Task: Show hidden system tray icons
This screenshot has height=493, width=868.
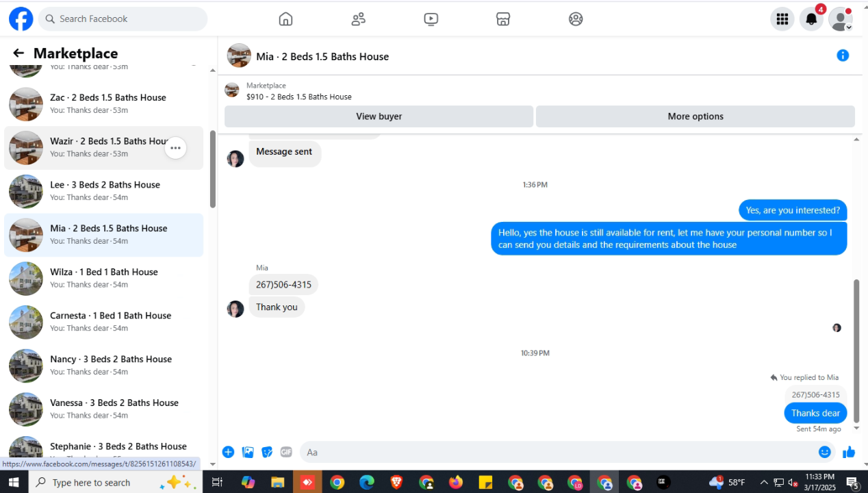Action: pos(764,482)
